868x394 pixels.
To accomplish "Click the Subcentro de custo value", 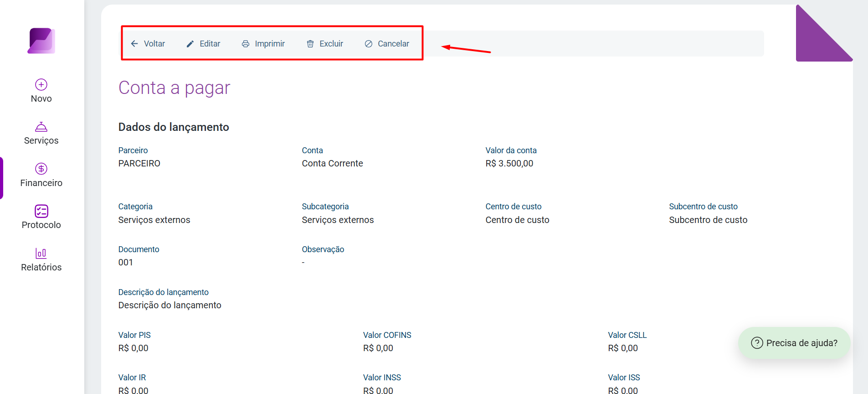I will 709,220.
